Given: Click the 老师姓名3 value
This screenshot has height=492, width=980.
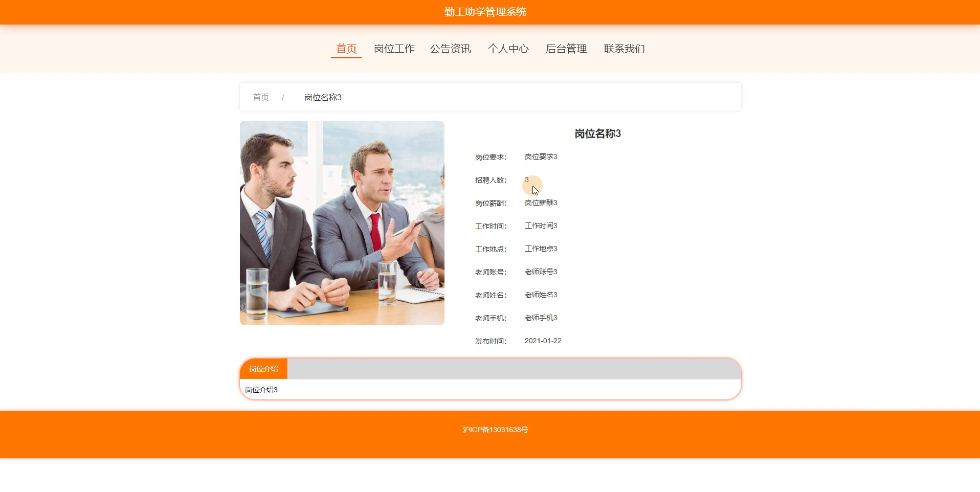Looking at the screenshot, I should click(541, 295).
